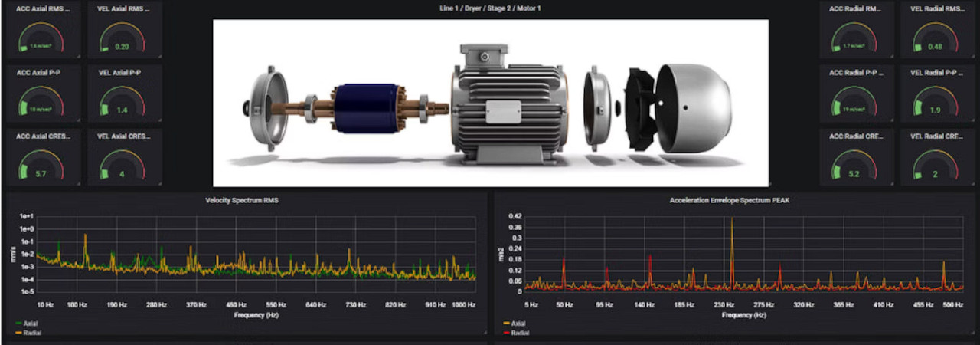Click the ACC Radial crest gauge value 5.2
Viewport: 980px width, 345px height.
click(x=855, y=174)
